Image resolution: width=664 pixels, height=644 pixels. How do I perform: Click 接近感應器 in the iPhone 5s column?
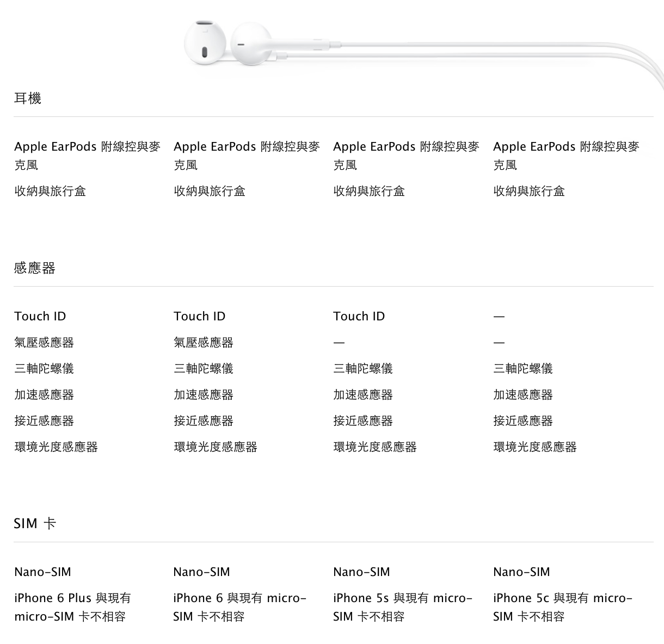click(x=363, y=421)
